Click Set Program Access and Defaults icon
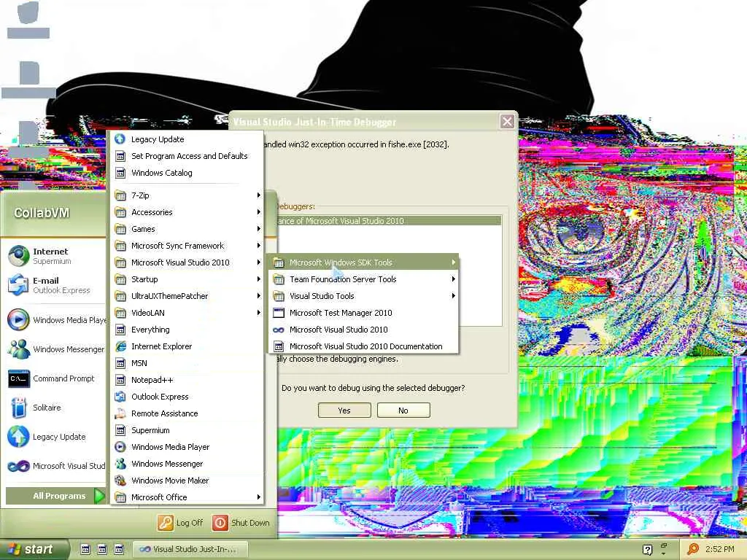This screenshot has width=747, height=560. (120, 156)
